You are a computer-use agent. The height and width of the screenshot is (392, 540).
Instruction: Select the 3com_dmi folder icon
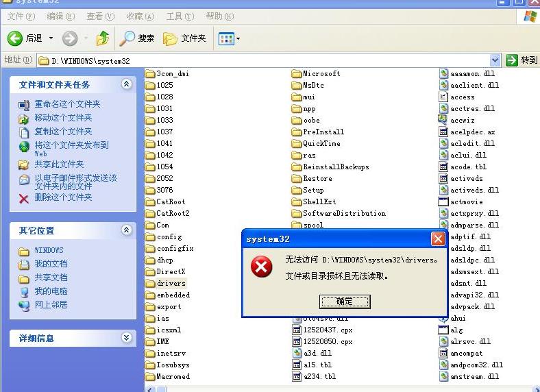tap(150, 74)
